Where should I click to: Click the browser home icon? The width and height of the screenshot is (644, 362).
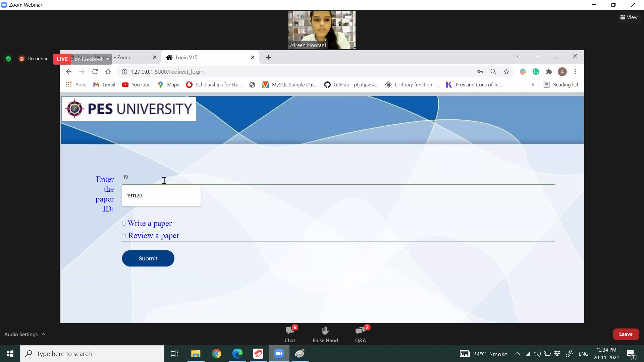click(x=108, y=72)
